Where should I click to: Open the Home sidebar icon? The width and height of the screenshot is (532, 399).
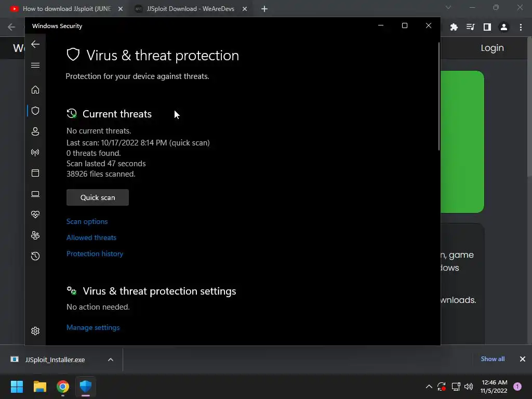click(x=35, y=90)
